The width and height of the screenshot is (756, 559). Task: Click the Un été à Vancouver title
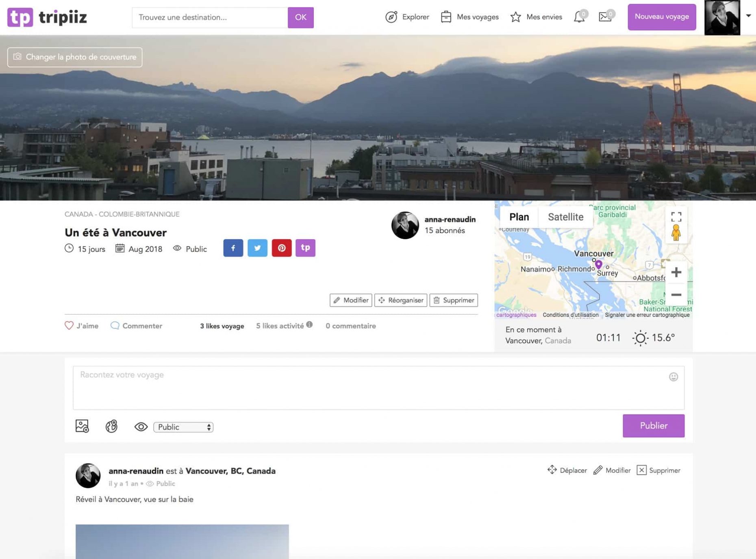[x=115, y=232]
